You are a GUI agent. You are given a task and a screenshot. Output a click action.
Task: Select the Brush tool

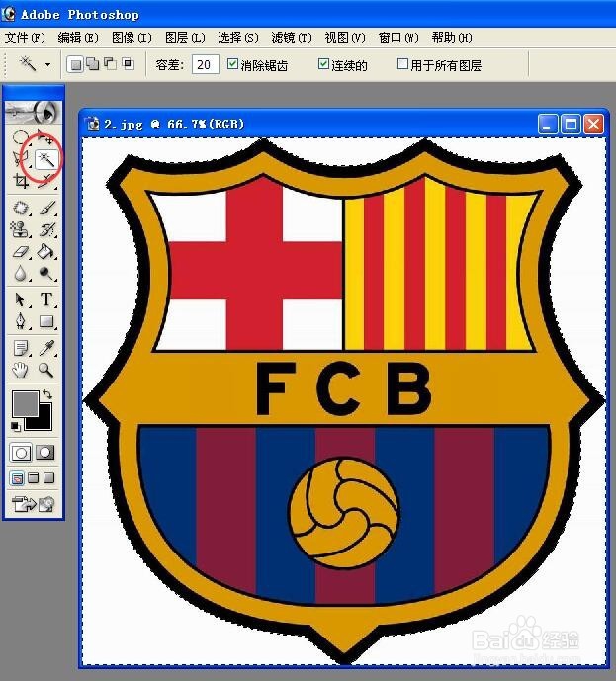pyautogui.click(x=46, y=208)
